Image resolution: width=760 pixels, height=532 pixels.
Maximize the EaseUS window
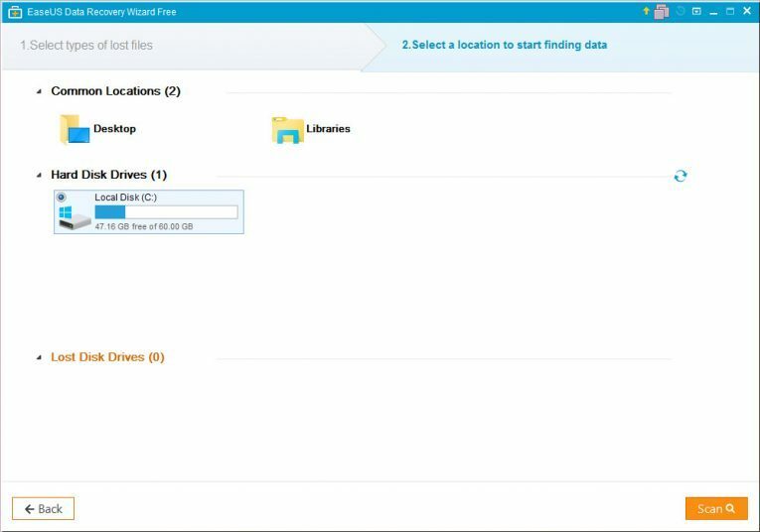[x=729, y=11]
